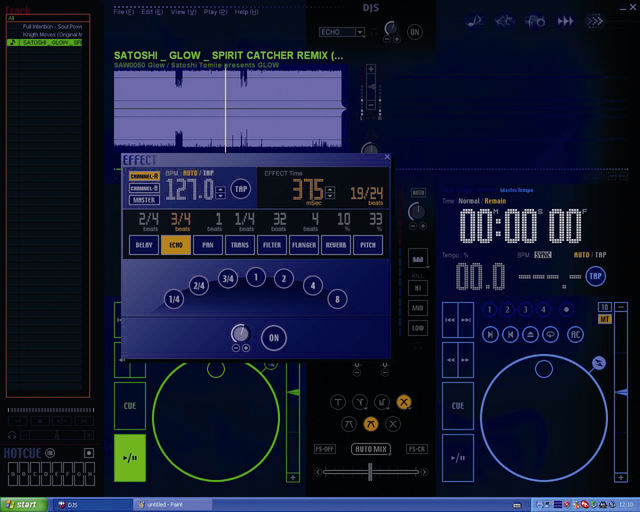Toggle LOW kill on mixer
Screen dimensions: 640x512
(418, 328)
